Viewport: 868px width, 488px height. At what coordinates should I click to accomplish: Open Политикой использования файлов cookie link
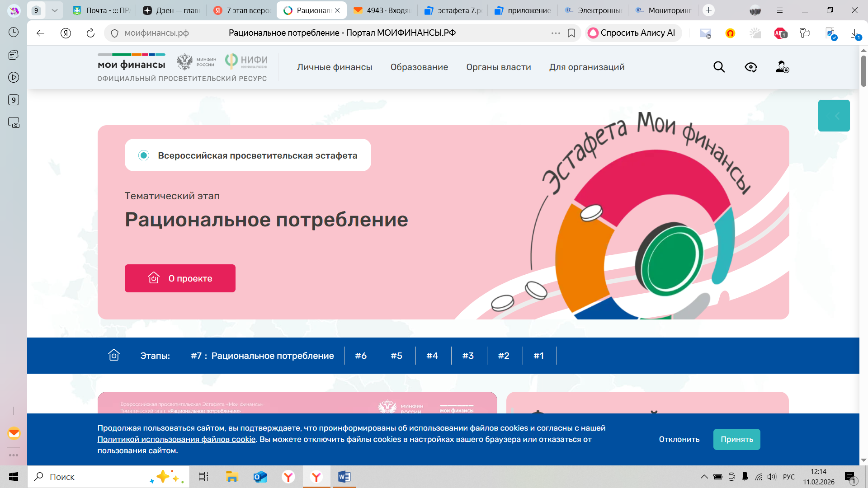(176, 439)
